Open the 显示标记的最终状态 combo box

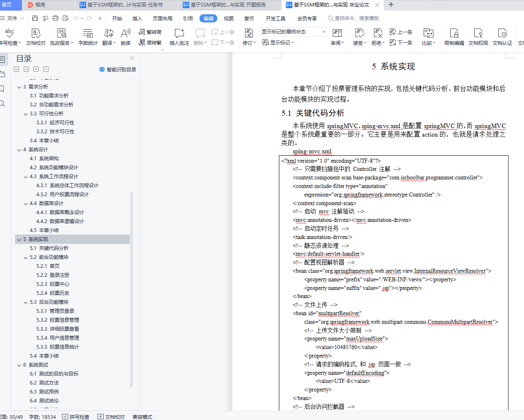click(x=294, y=32)
